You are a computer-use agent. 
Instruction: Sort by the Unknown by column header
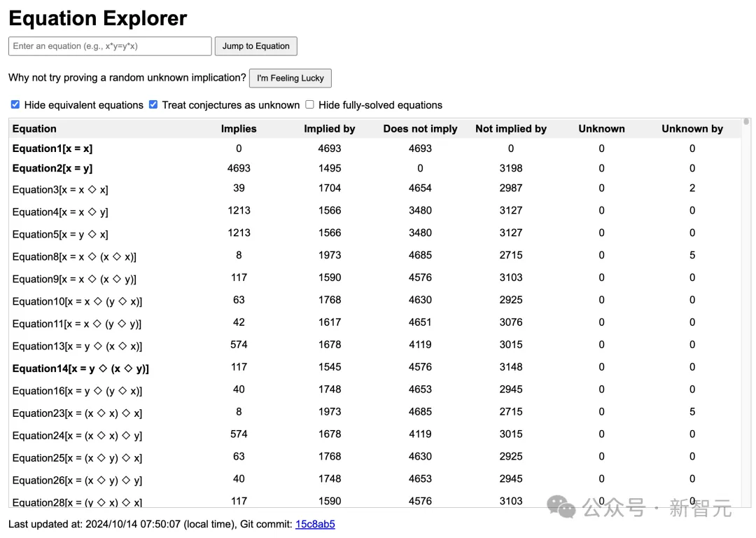(692, 129)
